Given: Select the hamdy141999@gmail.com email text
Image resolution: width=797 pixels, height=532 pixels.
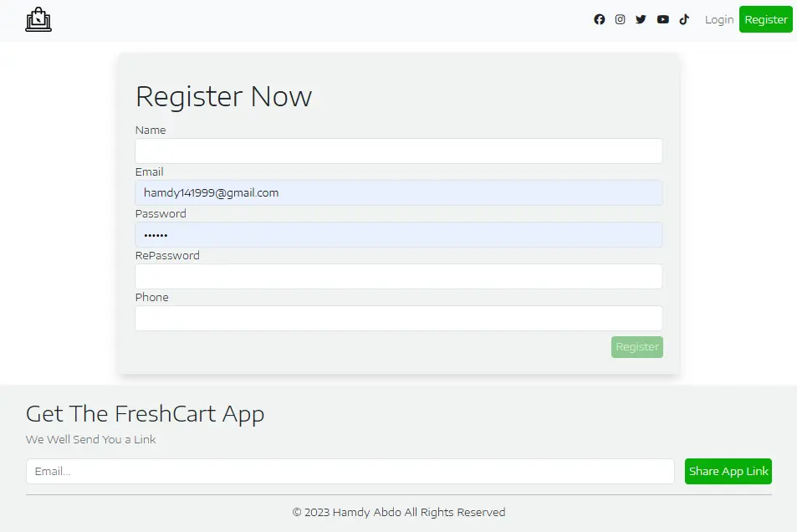Looking at the screenshot, I should coord(212,192).
